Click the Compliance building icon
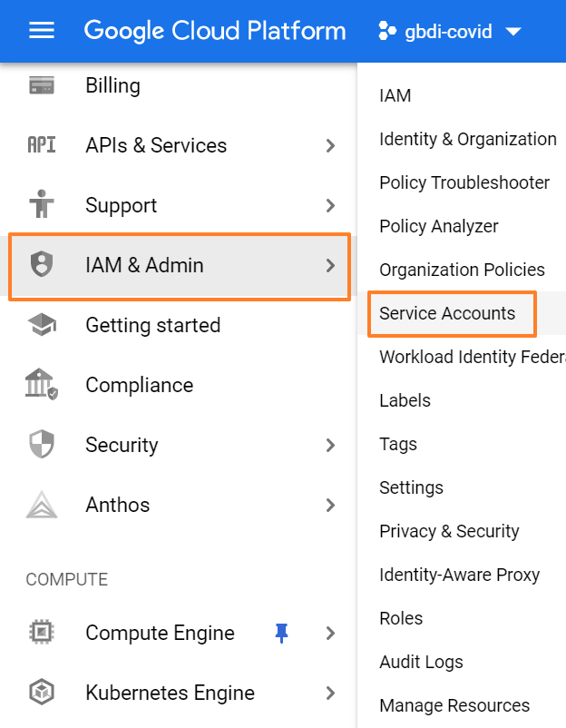The height and width of the screenshot is (728, 566). tap(42, 385)
